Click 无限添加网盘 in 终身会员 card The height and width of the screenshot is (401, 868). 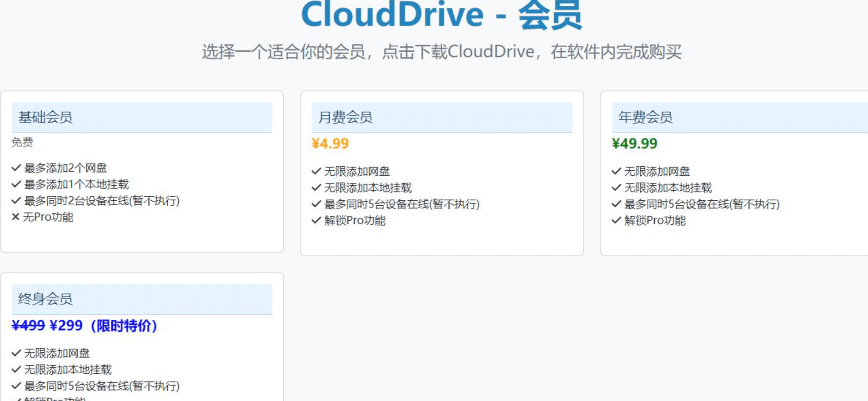(57, 353)
